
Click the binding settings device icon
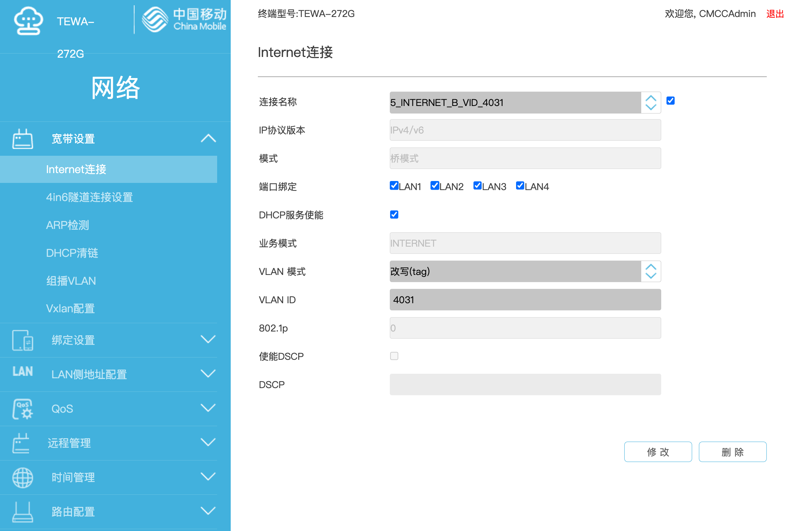pos(23,340)
